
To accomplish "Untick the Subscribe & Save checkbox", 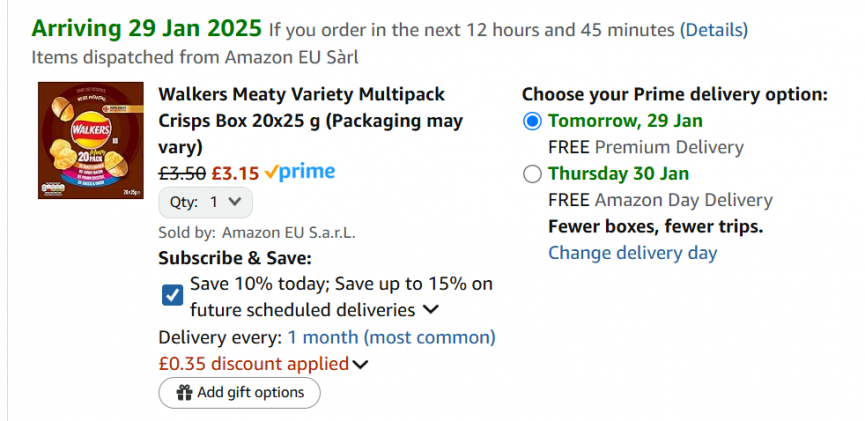I will click(172, 296).
